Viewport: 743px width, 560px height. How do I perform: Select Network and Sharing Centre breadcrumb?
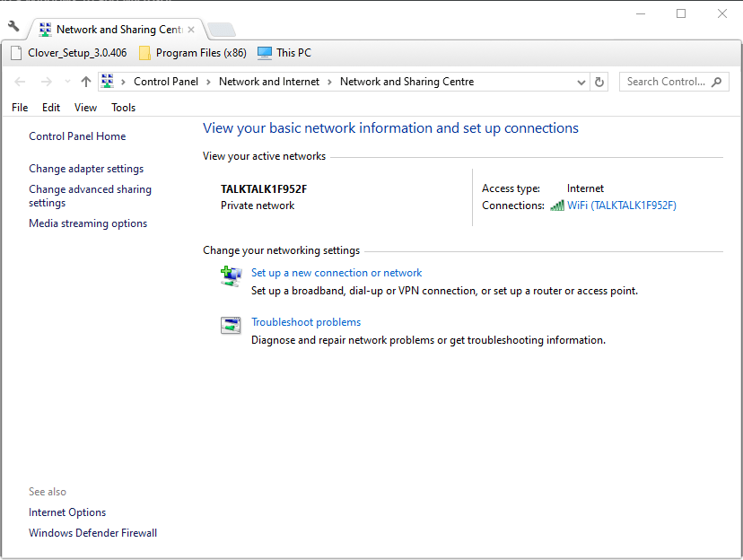pyautogui.click(x=407, y=82)
